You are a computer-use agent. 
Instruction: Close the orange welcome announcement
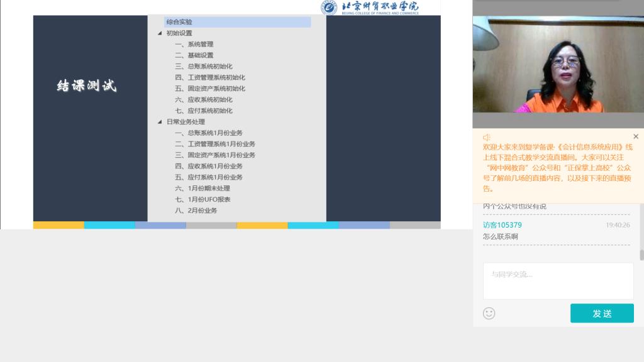635,136
